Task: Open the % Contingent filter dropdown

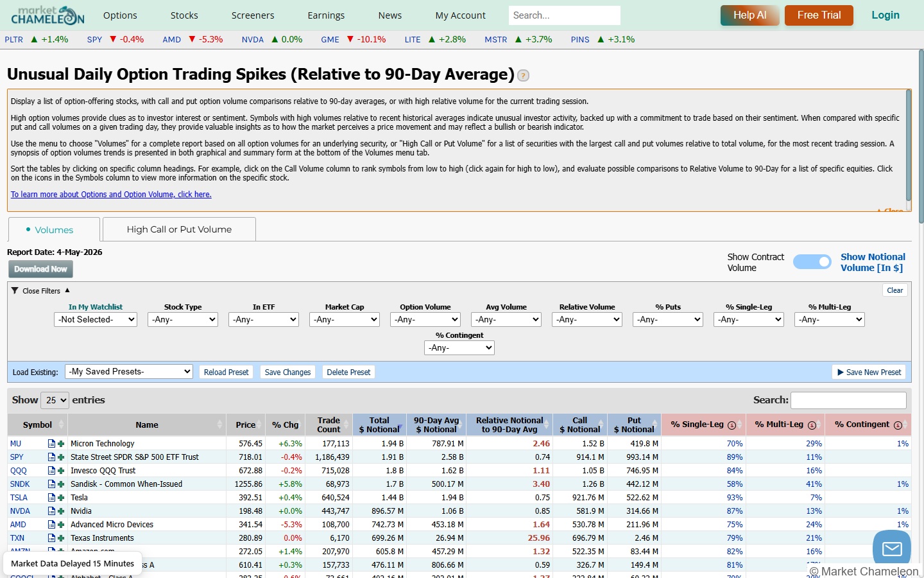Action: [459, 347]
